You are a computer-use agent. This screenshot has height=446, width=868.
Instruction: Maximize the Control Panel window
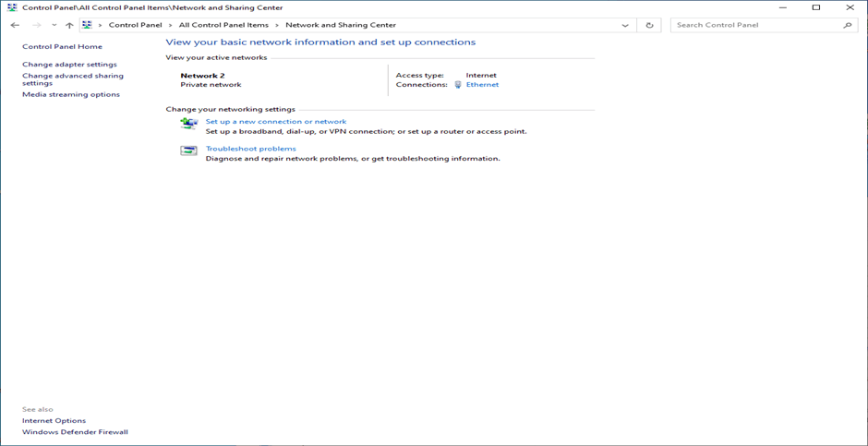coord(816,7)
